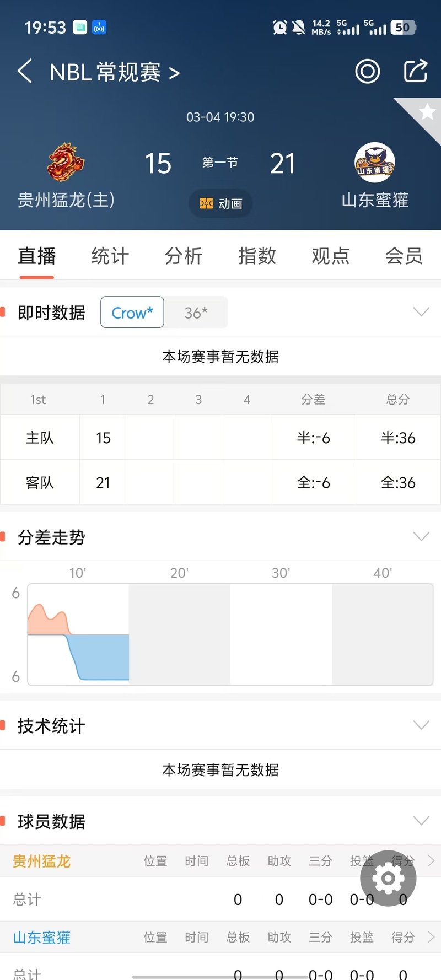Collapse the 分差走势 section
Viewport: 441px width, 980px height.
[421, 536]
